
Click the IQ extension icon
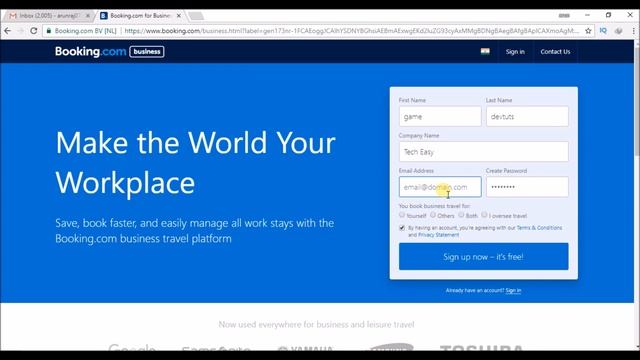pyautogui.click(x=603, y=31)
